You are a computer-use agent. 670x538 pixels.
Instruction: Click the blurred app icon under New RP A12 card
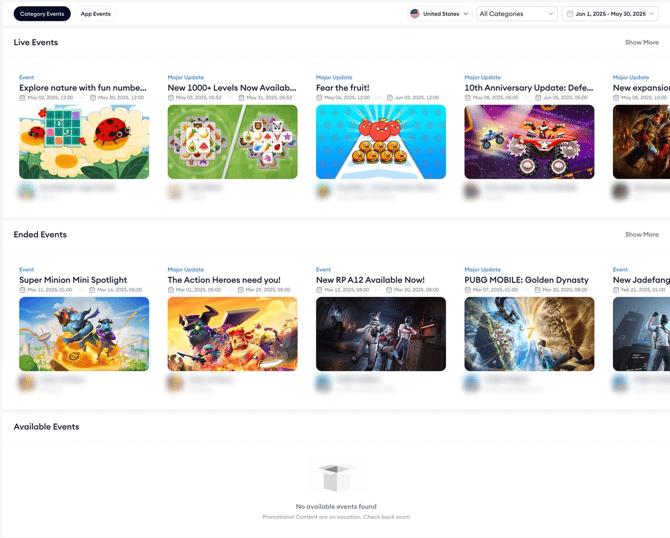pos(323,383)
